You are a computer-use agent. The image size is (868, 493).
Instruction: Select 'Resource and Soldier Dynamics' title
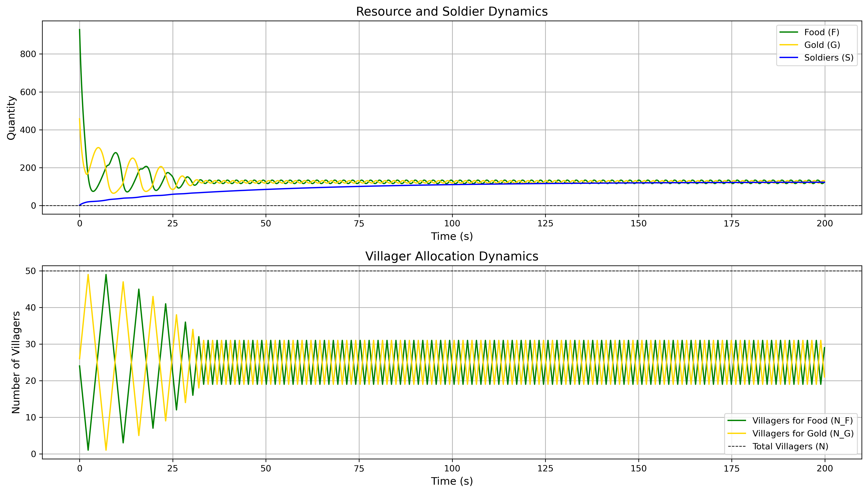coord(452,11)
